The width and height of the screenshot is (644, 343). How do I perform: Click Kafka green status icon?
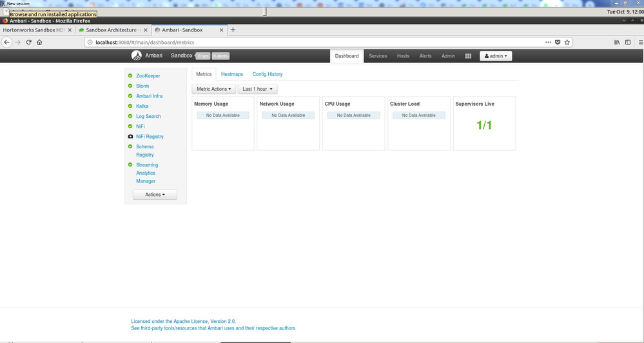pyautogui.click(x=130, y=106)
